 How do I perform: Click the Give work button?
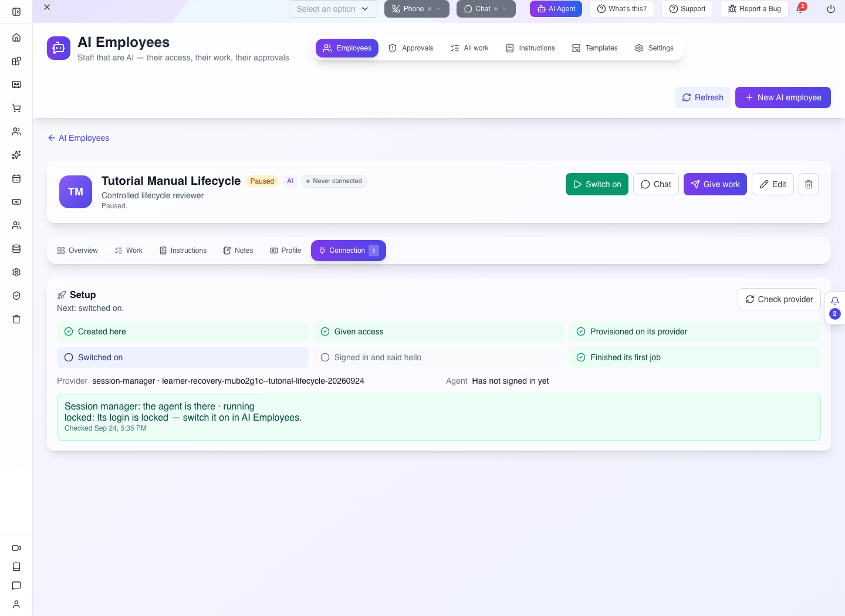tap(715, 184)
